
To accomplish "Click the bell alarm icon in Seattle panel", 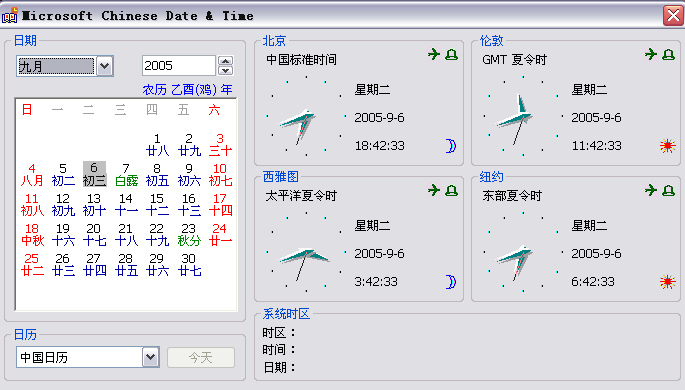I will 451,191.
